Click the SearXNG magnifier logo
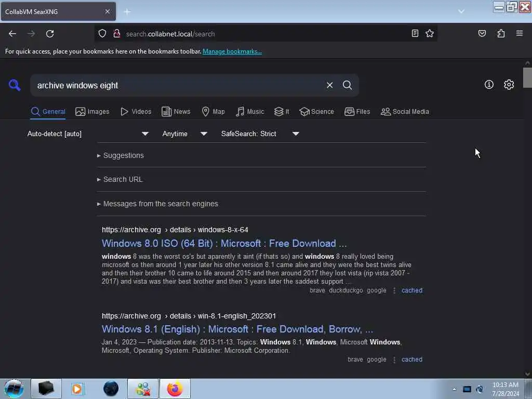Image resolution: width=532 pixels, height=399 pixels. coord(14,85)
